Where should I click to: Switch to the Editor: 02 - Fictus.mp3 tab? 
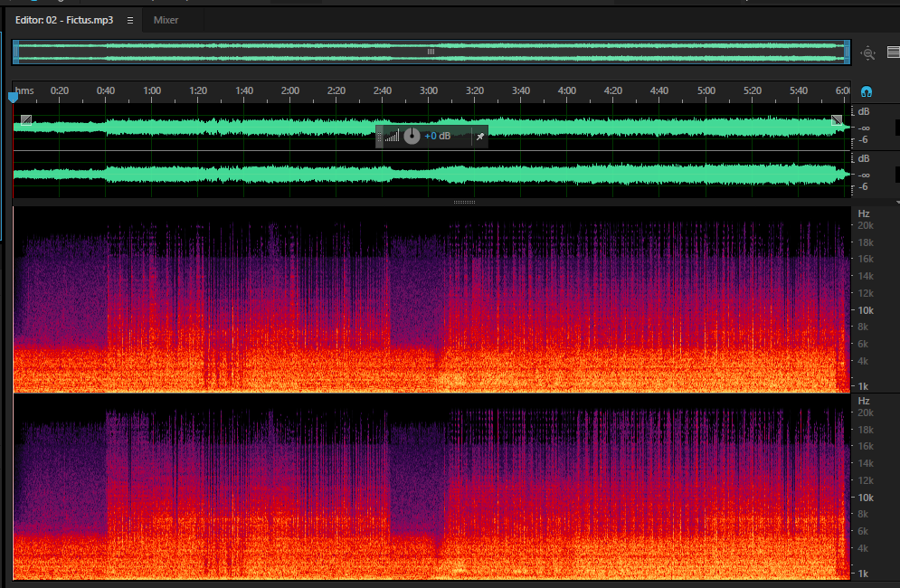click(x=64, y=20)
